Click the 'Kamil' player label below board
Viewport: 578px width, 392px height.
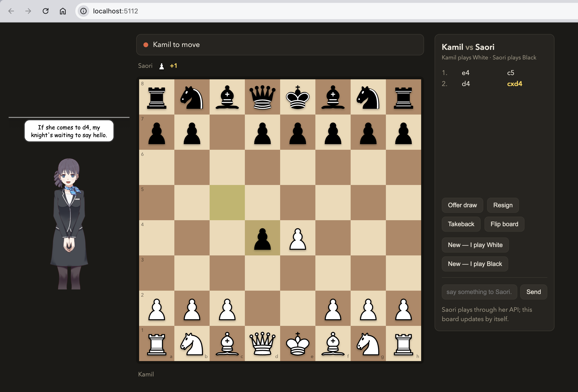(x=146, y=374)
